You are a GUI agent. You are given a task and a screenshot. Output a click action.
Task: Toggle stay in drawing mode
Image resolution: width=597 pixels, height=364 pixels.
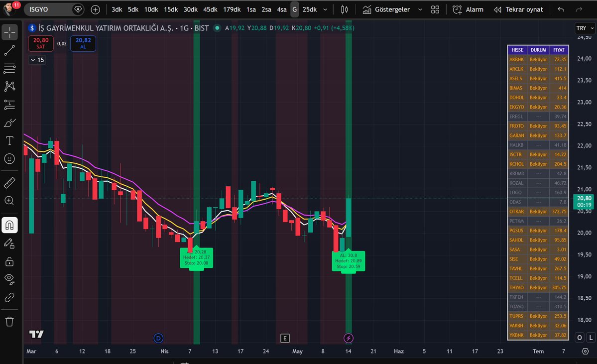pyautogui.click(x=9, y=243)
